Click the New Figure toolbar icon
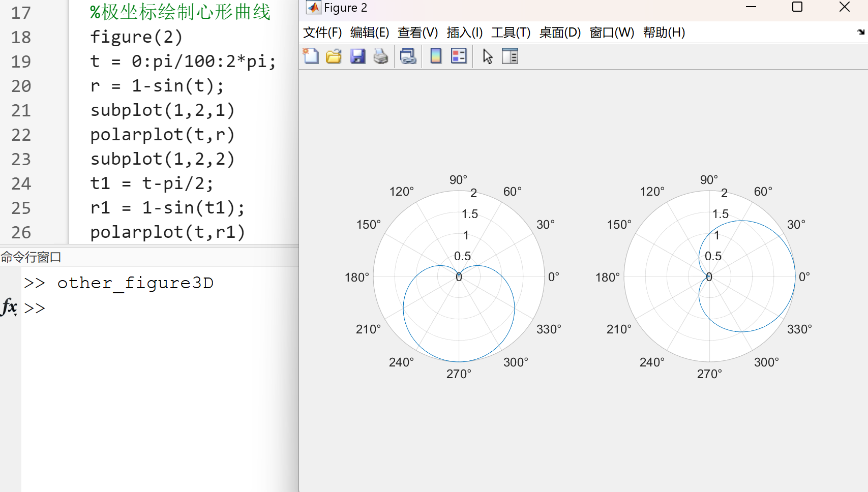 point(311,56)
